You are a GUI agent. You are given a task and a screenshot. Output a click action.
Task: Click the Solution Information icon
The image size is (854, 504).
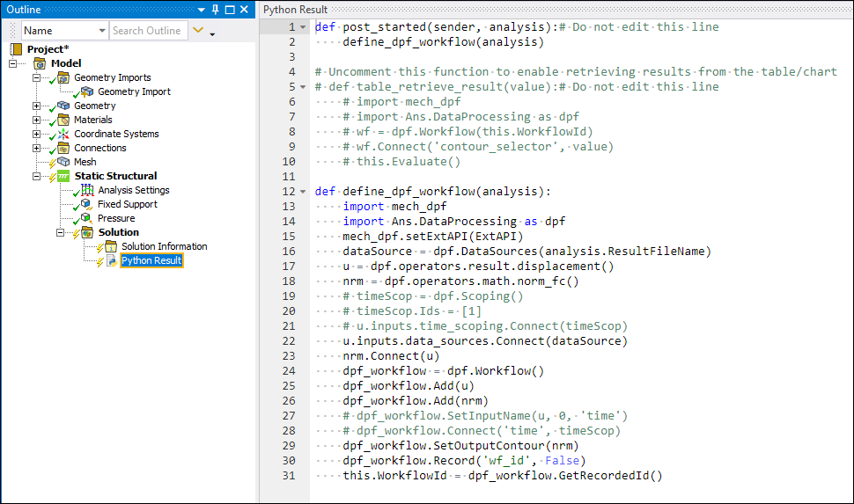[111, 246]
